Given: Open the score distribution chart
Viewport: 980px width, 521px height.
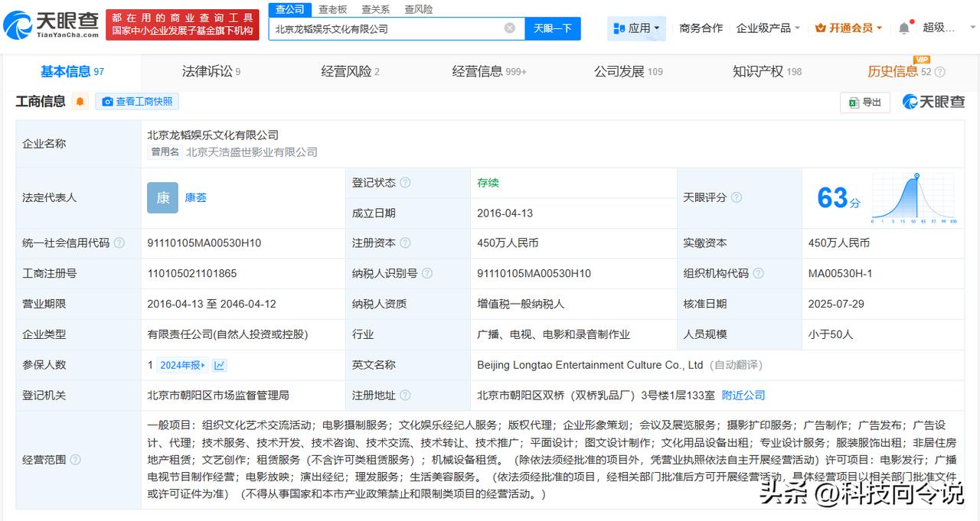Looking at the screenshot, I should tap(913, 198).
